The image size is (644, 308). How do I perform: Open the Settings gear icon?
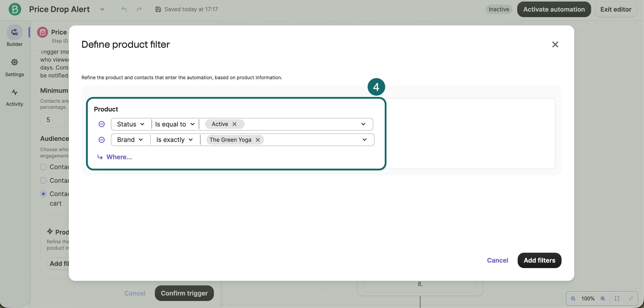click(x=14, y=62)
